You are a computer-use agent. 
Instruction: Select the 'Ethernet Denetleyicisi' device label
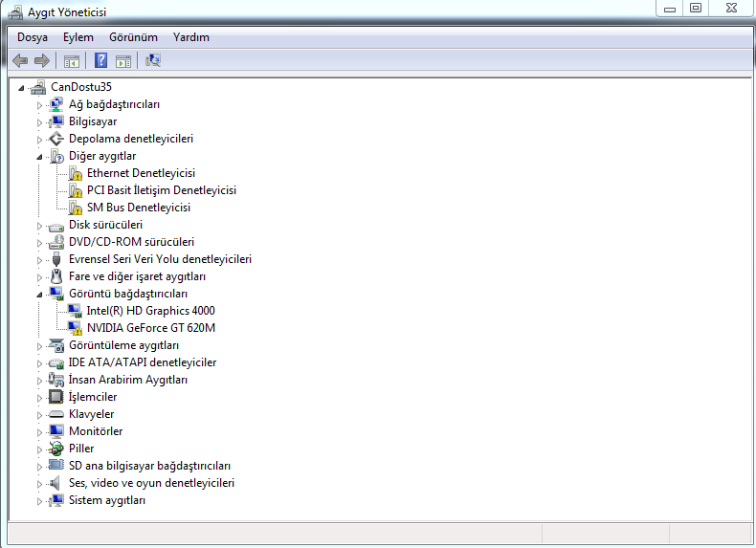tap(141, 173)
